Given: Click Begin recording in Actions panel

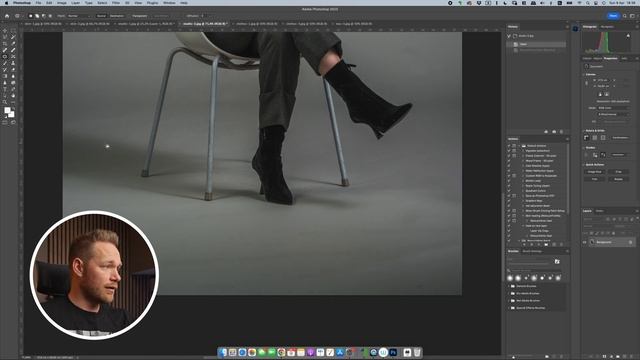Looking at the screenshot, I should [x=531, y=244].
